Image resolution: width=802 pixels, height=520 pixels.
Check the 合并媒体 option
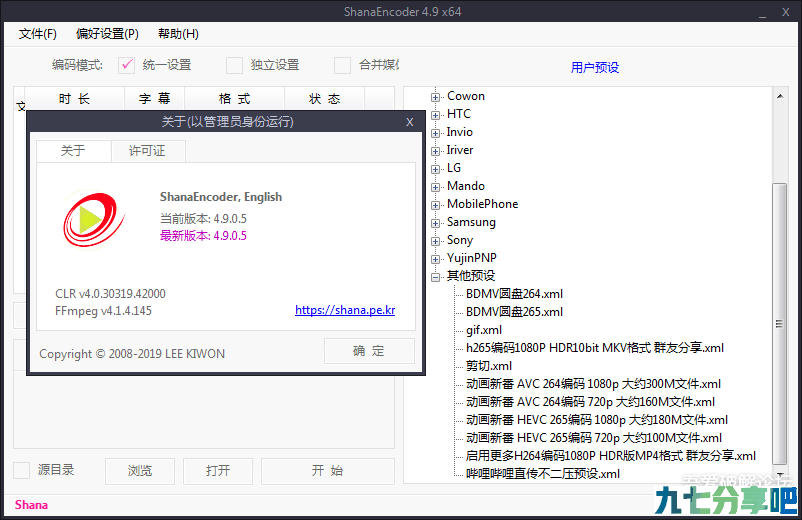point(342,65)
